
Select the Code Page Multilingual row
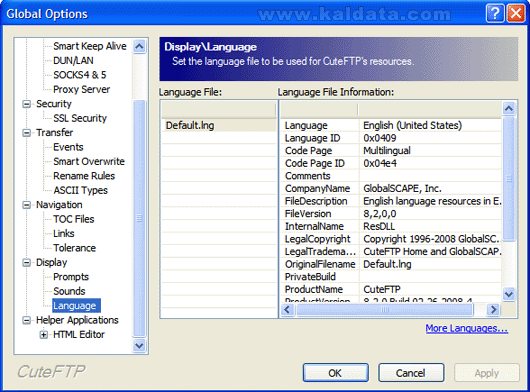391,151
